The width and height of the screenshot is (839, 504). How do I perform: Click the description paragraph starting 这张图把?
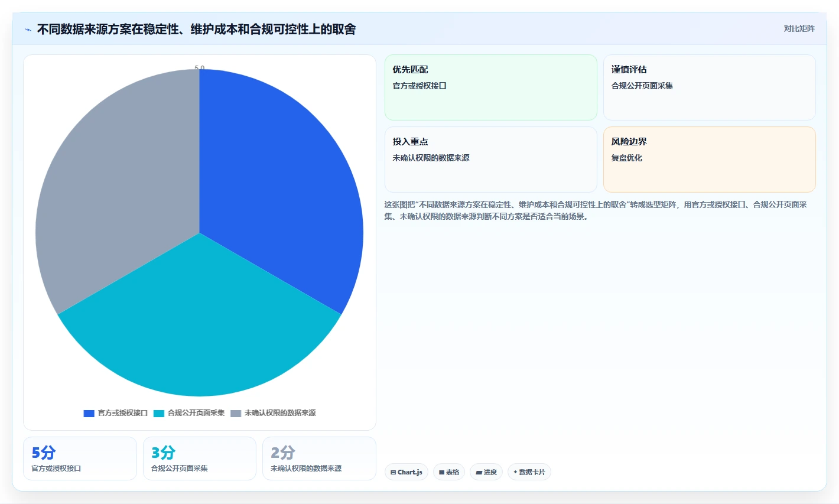pos(596,210)
